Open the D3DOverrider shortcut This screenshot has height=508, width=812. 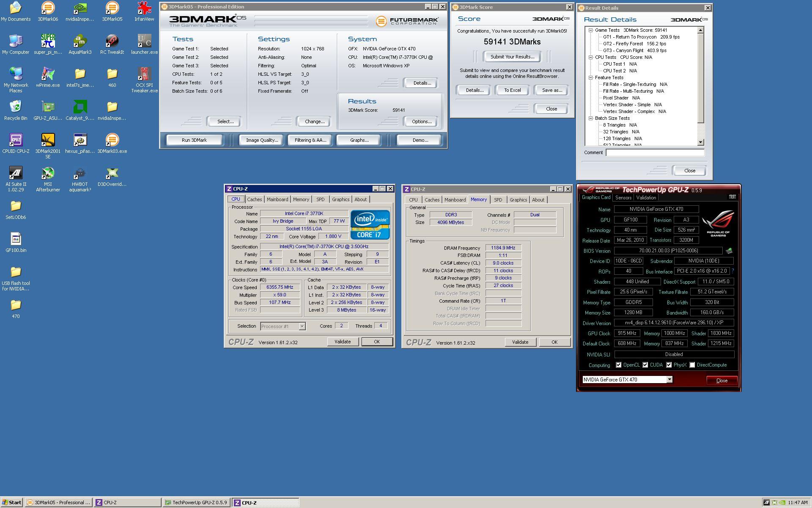point(112,177)
